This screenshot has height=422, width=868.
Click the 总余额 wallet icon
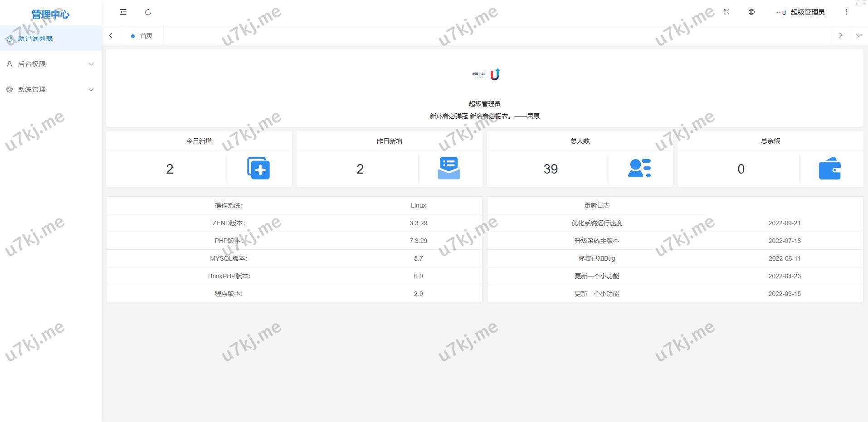point(829,169)
